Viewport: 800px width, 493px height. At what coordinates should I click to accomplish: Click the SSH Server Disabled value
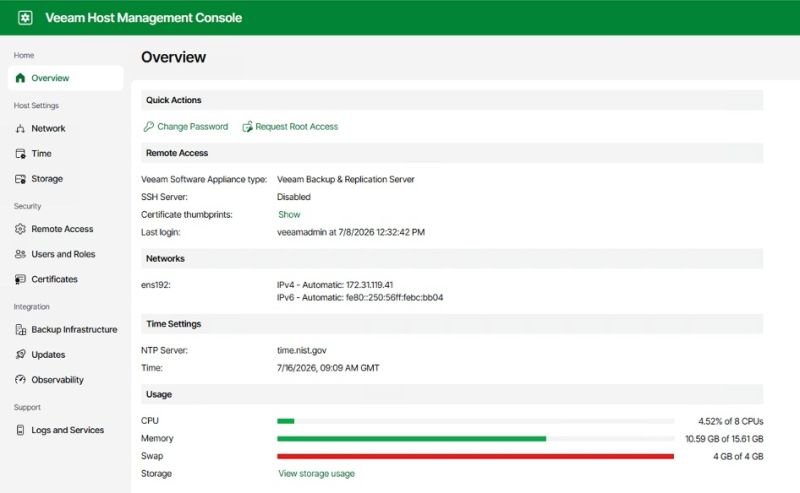tap(293, 197)
